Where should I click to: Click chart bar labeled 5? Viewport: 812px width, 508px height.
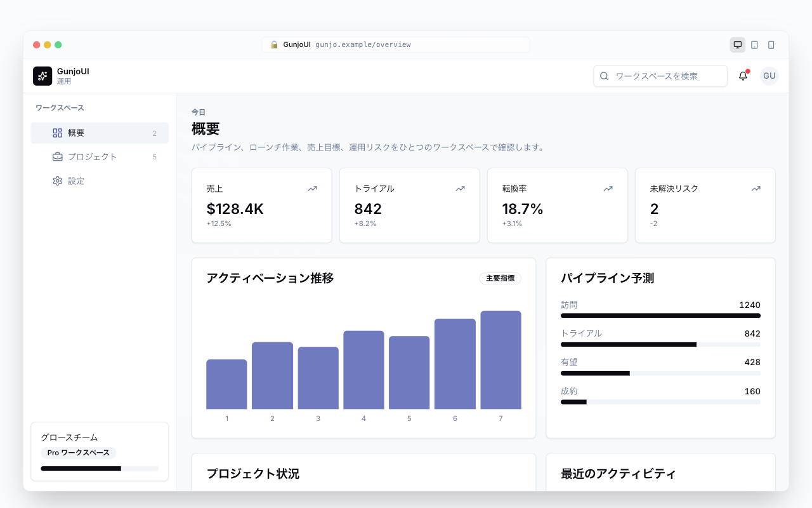coord(409,373)
